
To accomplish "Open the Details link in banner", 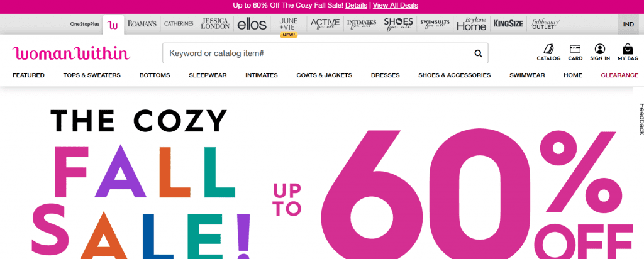I will pyautogui.click(x=356, y=5).
